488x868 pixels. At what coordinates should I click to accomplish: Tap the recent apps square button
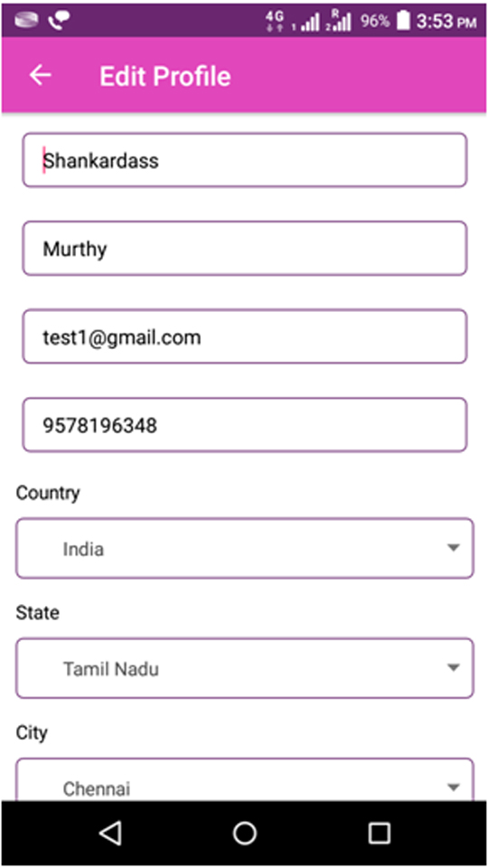click(x=379, y=833)
